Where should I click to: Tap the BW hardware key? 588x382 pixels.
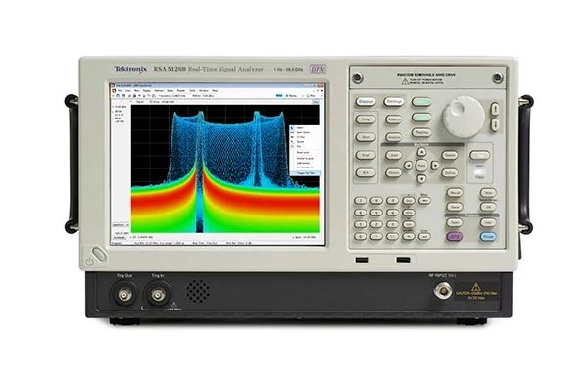point(366,172)
